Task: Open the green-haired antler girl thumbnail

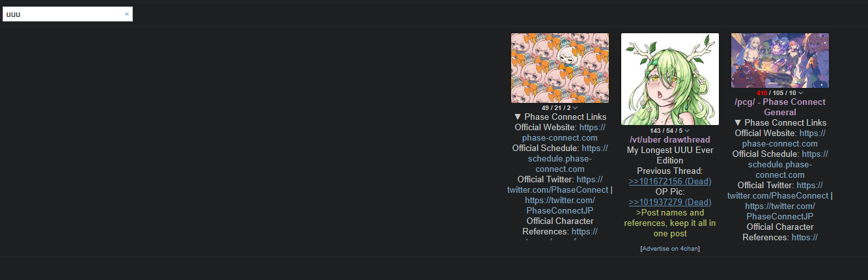Action: tap(670, 79)
